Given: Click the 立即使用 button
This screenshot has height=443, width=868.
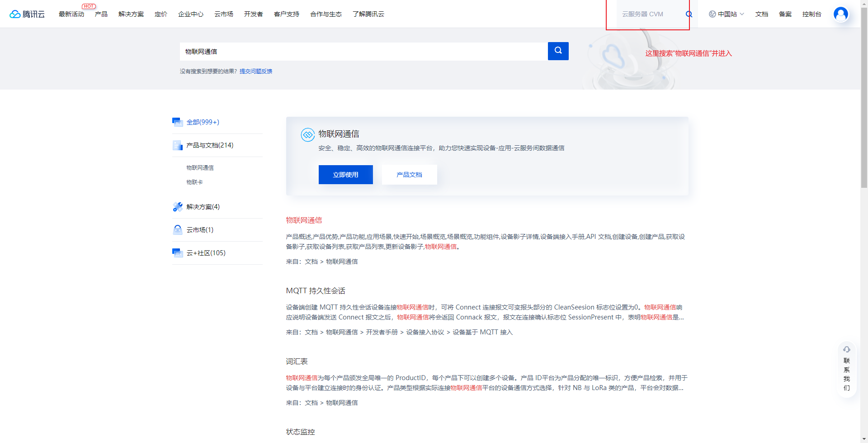Looking at the screenshot, I should 345,174.
